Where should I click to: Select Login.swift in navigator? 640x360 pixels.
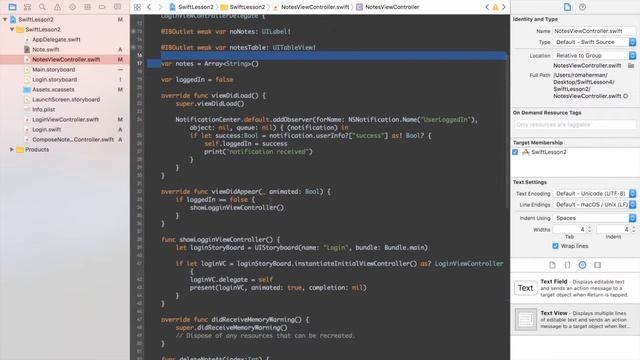click(x=47, y=129)
